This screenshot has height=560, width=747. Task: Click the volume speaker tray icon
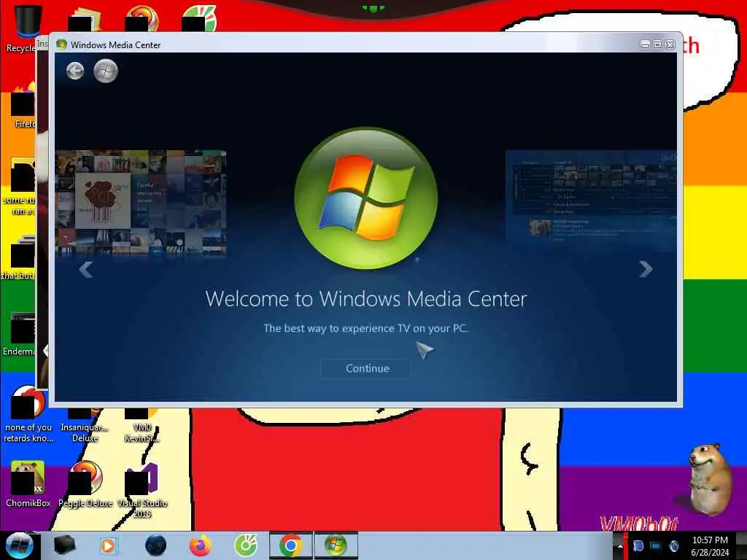pyautogui.click(x=673, y=545)
